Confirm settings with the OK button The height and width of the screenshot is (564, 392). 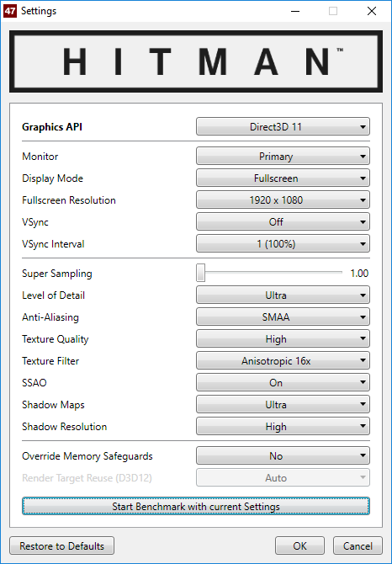tap(299, 546)
